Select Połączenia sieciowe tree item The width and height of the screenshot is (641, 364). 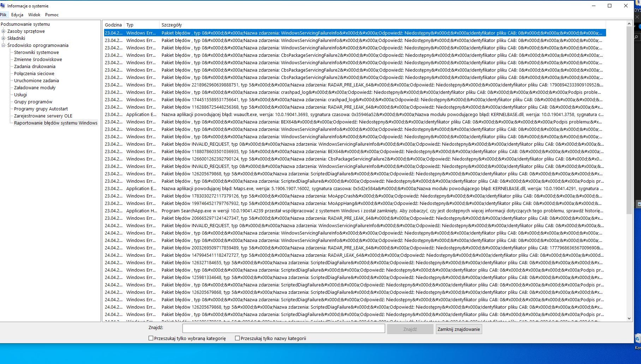coord(34,73)
